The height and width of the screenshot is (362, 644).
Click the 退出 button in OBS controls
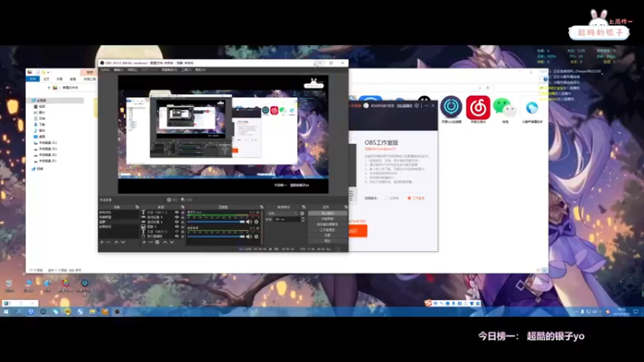(328, 241)
